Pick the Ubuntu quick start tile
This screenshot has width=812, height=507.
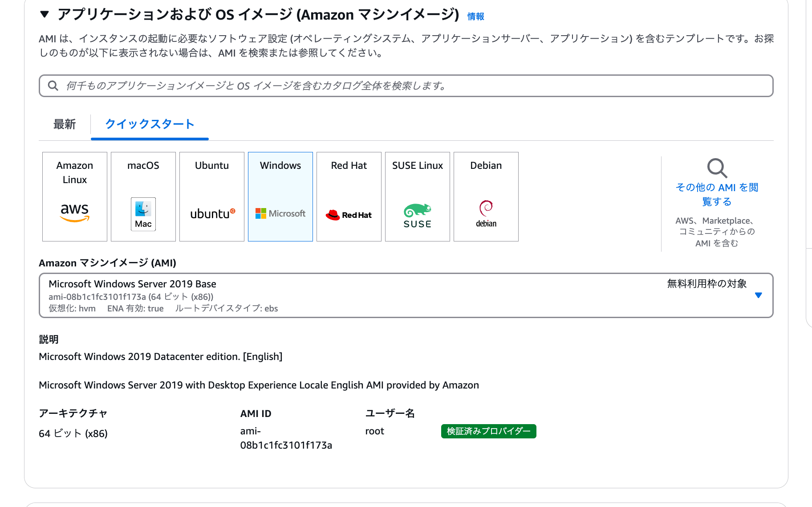[212, 196]
